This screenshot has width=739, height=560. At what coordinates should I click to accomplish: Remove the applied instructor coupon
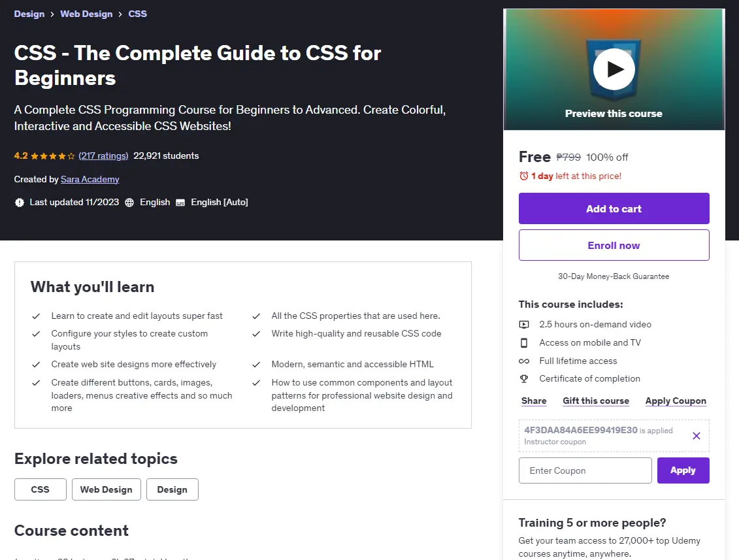tap(696, 436)
